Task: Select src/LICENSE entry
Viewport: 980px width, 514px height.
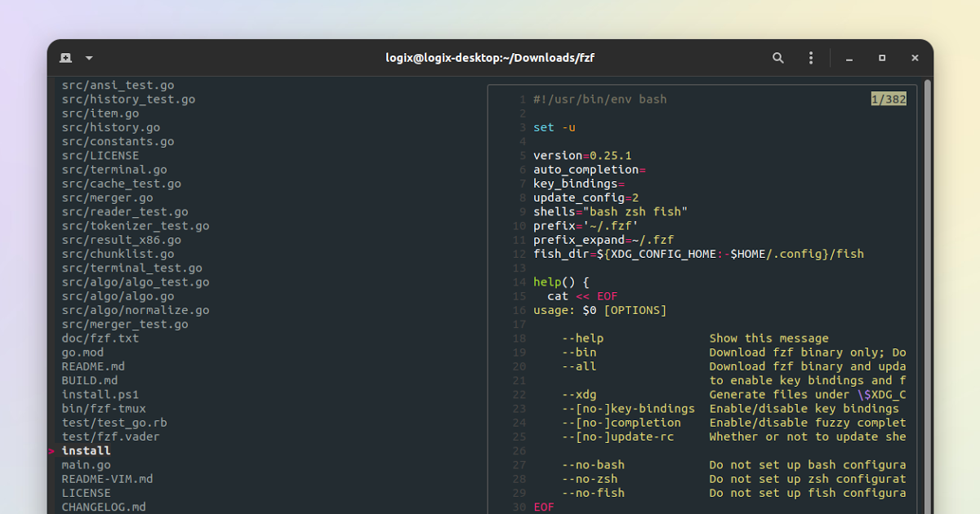Action: pos(100,155)
